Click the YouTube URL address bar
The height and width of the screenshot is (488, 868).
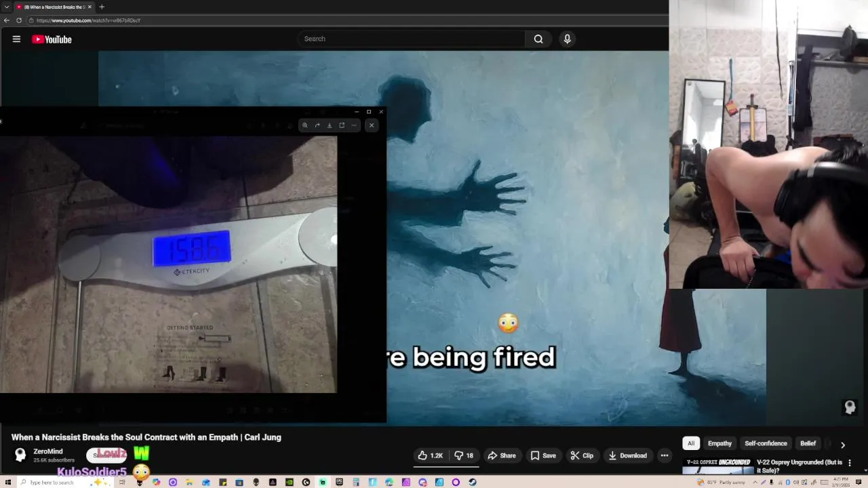(x=346, y=20)
